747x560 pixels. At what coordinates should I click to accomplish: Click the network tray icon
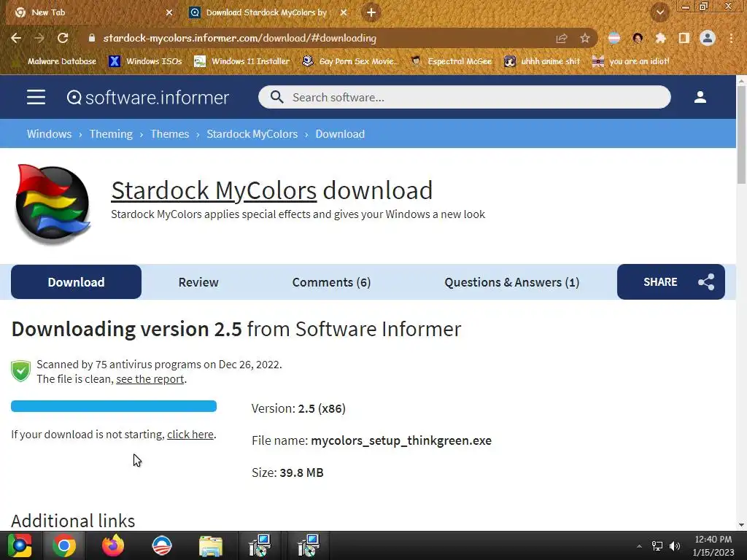657,546
